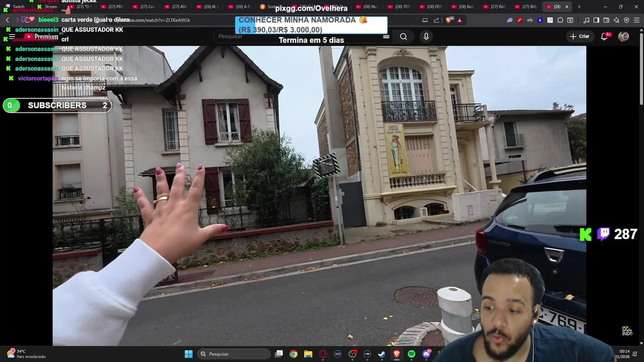
Task: Open YouTube notifications bell
Action: click(x=605, y=36)
